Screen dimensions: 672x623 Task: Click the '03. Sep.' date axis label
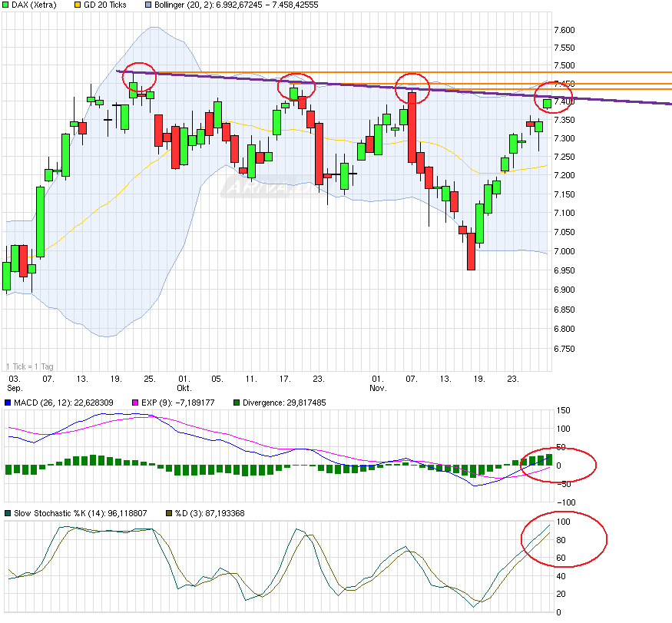(14, 383)
